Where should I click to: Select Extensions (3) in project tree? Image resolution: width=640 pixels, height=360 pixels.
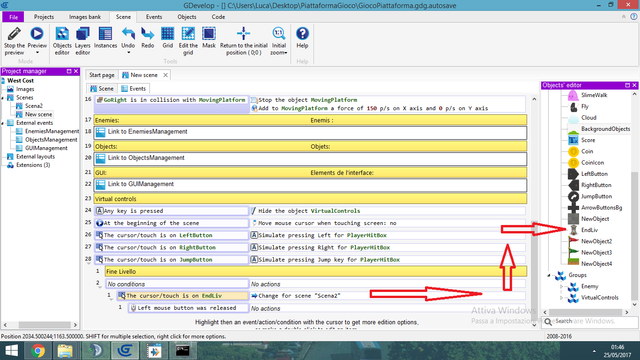click(x=33, y=165)
